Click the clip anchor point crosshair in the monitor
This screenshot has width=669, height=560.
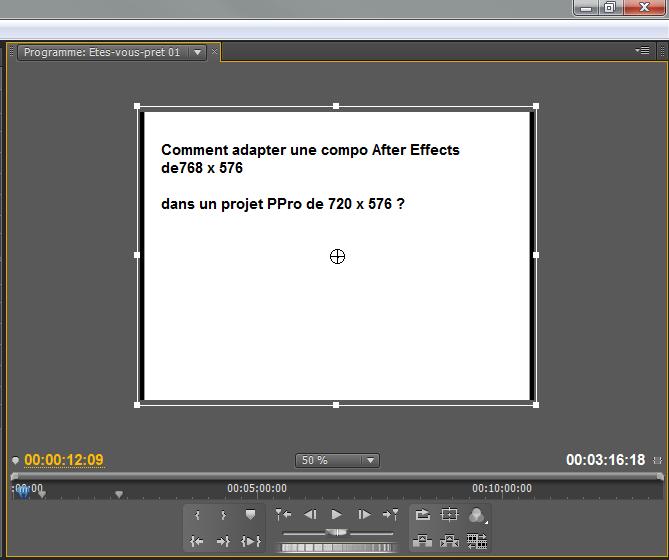coord(337,256)
